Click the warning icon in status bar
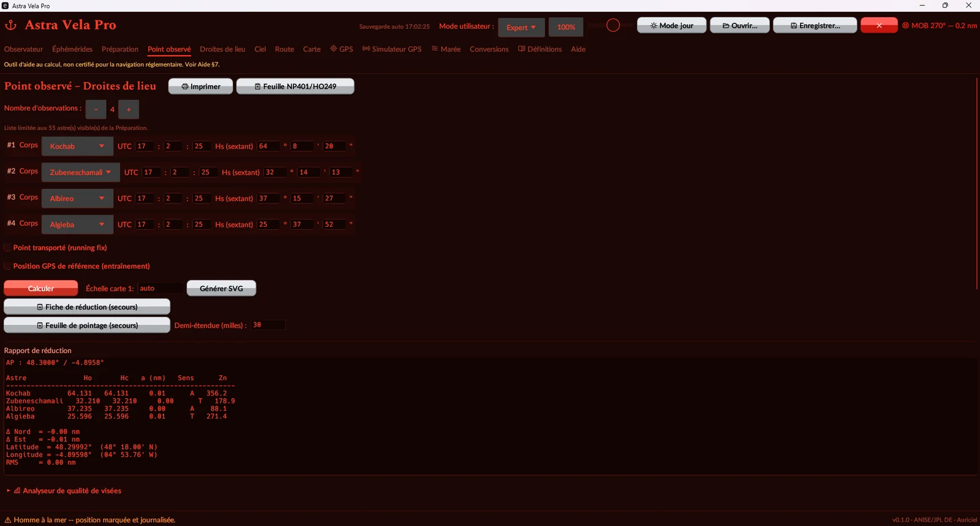 (x=8, y=520)
